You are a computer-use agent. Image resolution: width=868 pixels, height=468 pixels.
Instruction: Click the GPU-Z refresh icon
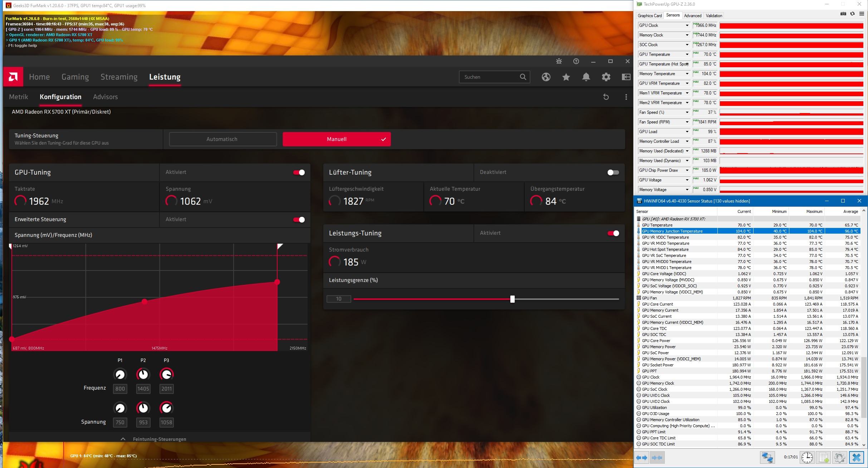(853, 14)
